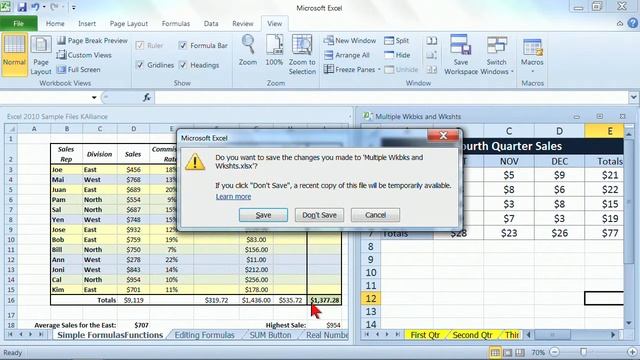Toggle the Formula Bar checkbox
Image resolution: width=640 pixels, height=360 pixels.
183,45
